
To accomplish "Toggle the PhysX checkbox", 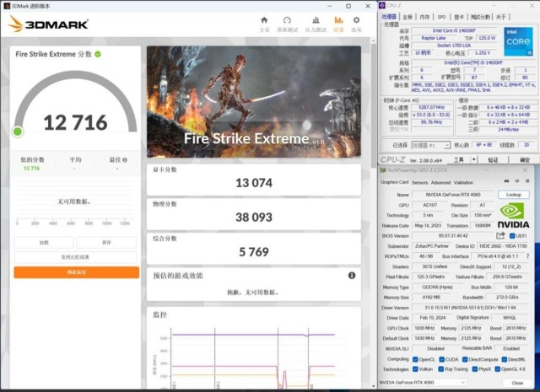I will (474, 369).
